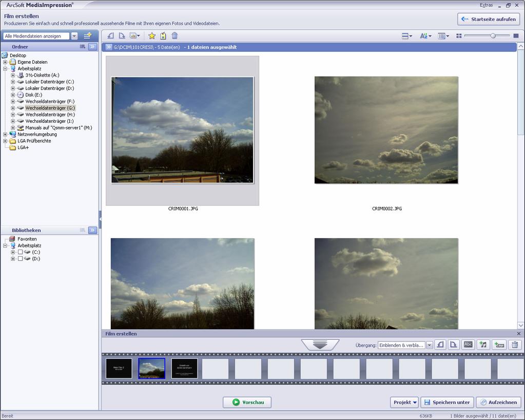Expand the 'Eigene Dateien' folder node

click(x=5, y=62)
